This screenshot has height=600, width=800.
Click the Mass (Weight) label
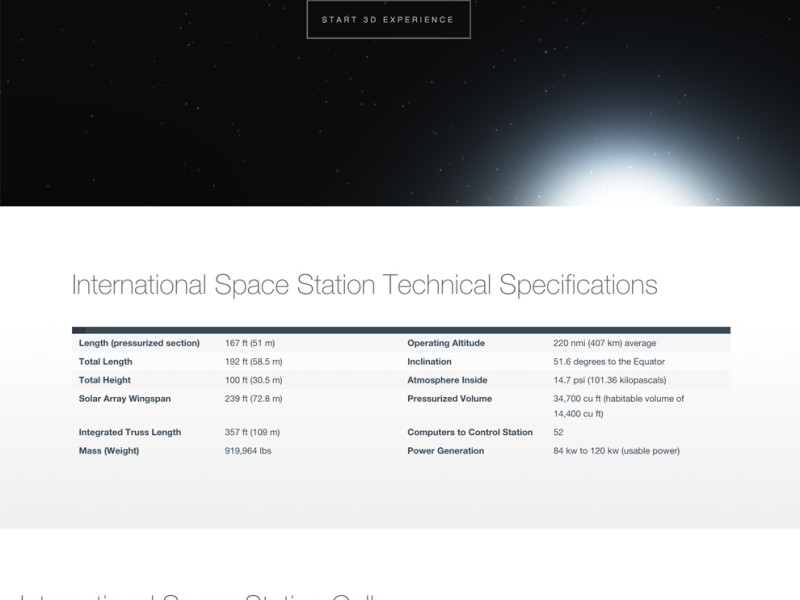point(109,451)
